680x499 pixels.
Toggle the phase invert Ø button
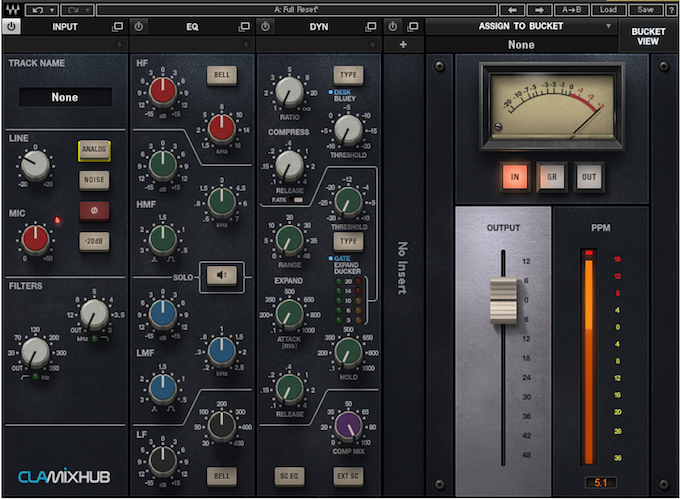[x=94, y=211]
